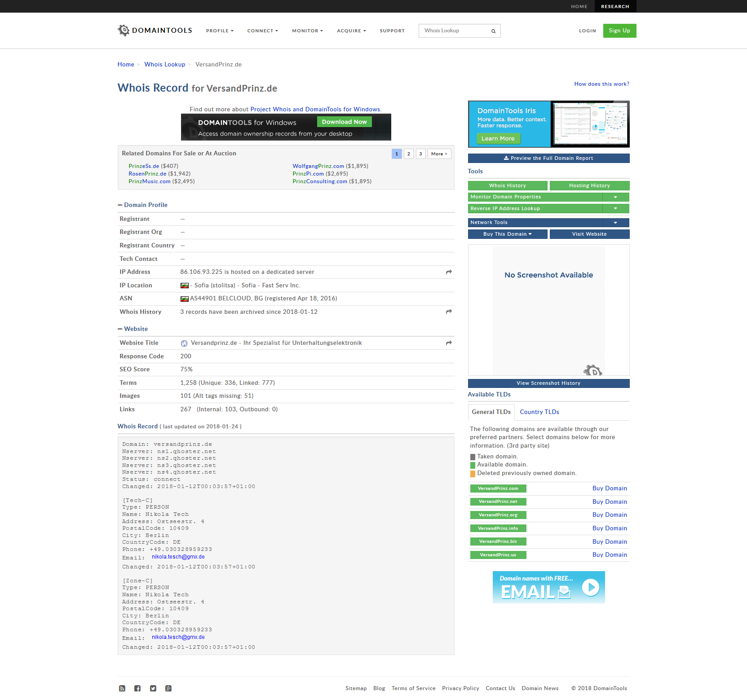This screenshot has height=700, width=747.
Task: Open the Monitor dropdown menu
Action: (308, 31)
